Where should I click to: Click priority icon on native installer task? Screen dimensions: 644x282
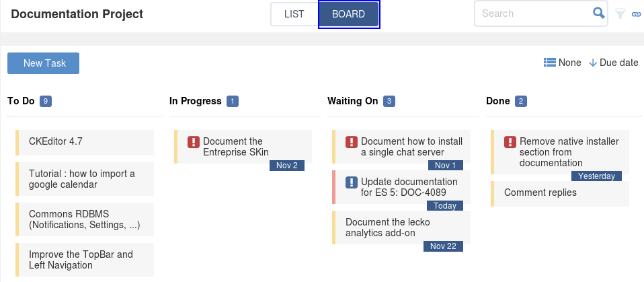[510, 142]
